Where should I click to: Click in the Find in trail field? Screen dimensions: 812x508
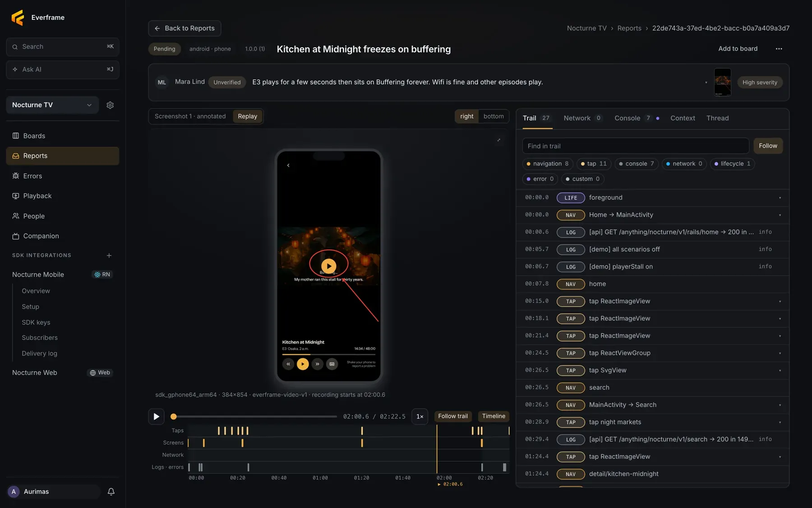point(636,146)
